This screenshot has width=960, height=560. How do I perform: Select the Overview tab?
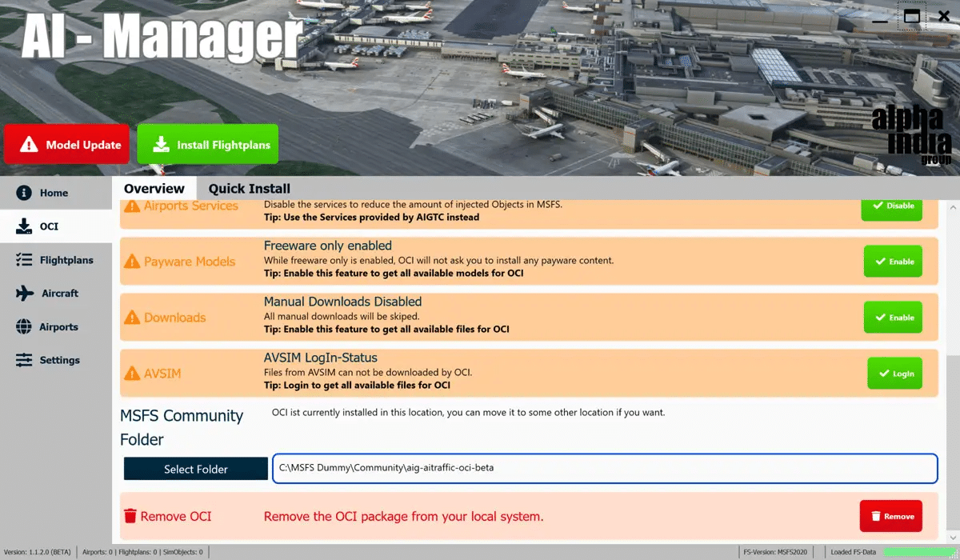click(154, 189)
